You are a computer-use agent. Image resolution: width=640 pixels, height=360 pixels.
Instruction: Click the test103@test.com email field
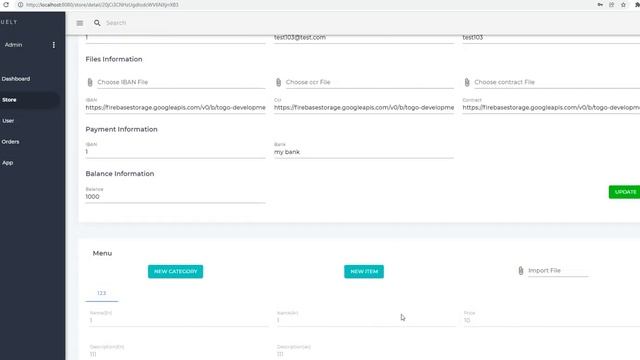pos(364,38)
